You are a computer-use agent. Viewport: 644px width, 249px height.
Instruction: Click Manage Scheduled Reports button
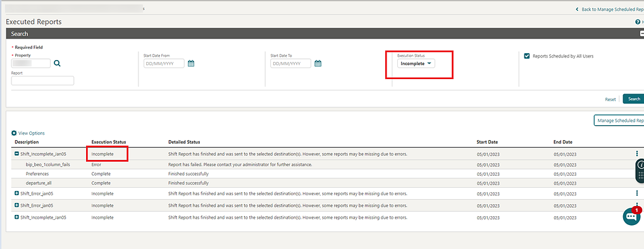coord(619,121)
